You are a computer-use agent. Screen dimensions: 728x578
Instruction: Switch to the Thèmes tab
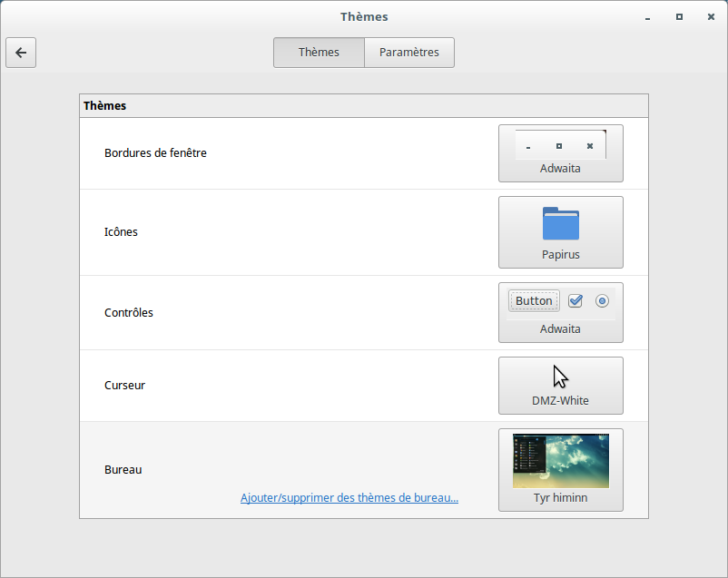319,53
